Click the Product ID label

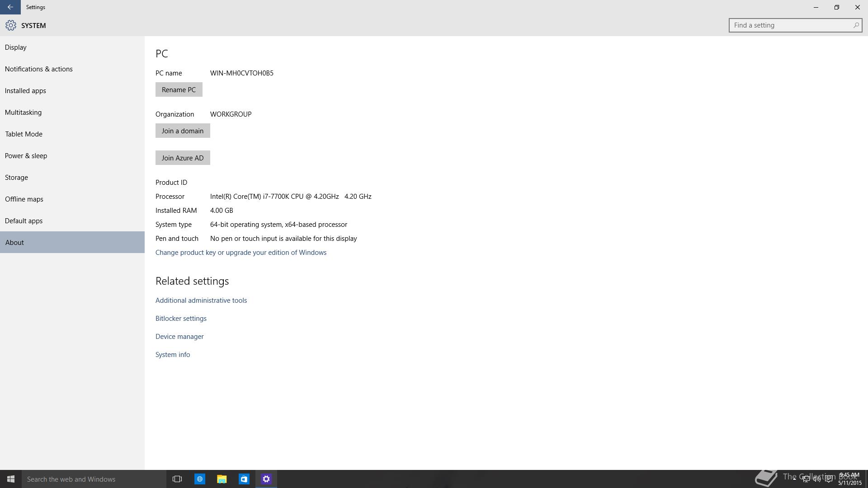tap(171, 183)
